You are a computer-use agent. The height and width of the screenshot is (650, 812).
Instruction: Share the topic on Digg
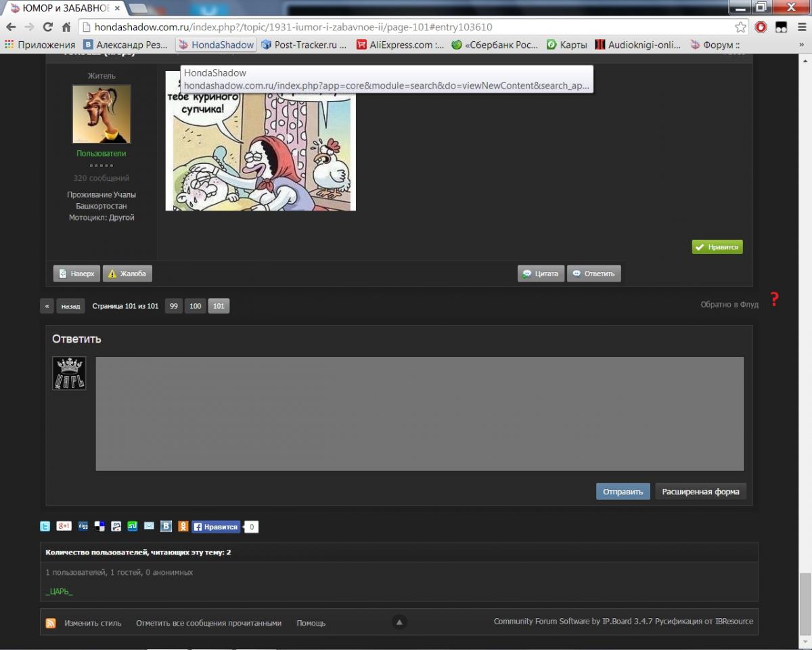(x=83, y=526)
